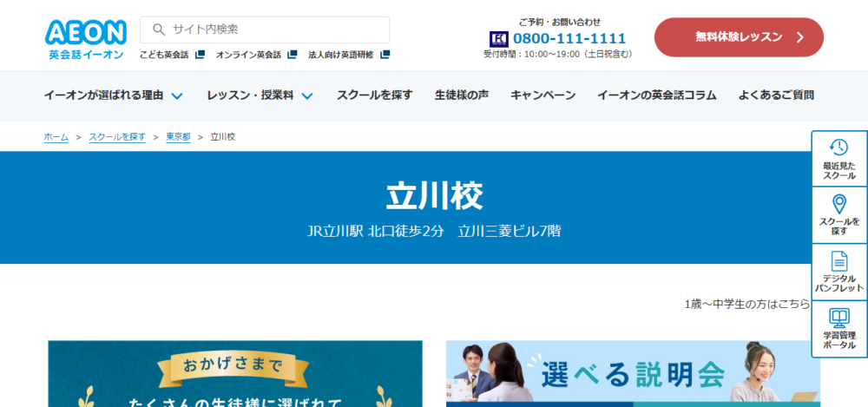Screen dimensions: 868x407
Task: Open 学習管理ポータル side label
Action: [x=839, y=340]
